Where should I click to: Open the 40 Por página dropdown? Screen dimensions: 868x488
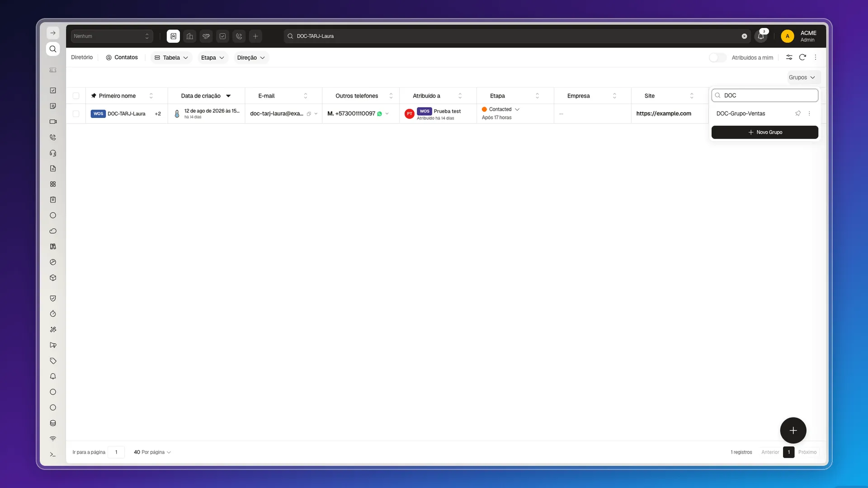click(x=152, y=452)
